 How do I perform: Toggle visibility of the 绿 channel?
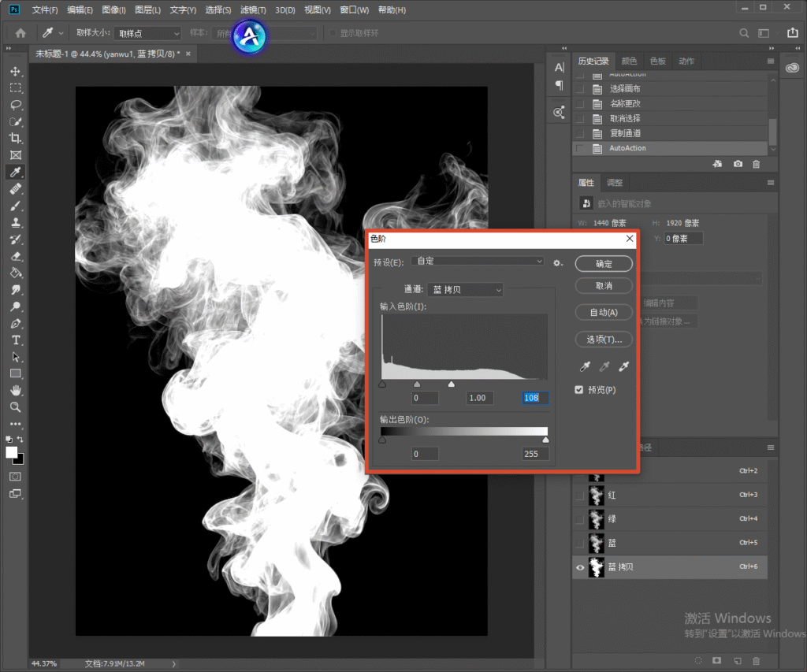tap(580, 518)
